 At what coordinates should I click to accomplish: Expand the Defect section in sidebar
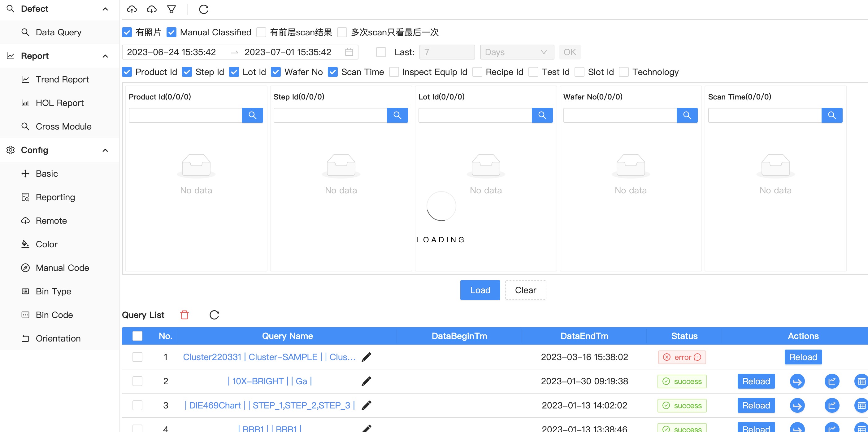pyautogui.click(x=105, y=8)
